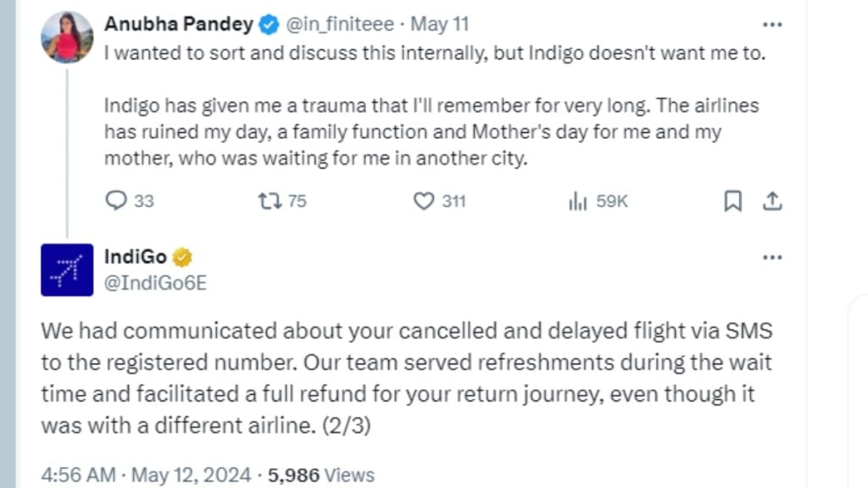868x488 pixels.
Task: Open more options for Anubha's tweet
Action: pos(771,25)
